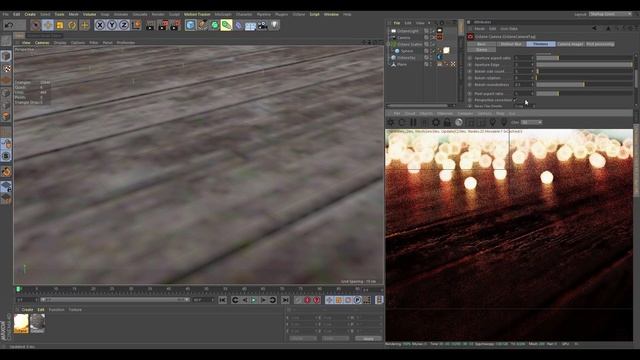Click the material tag on Sphere

447,51
